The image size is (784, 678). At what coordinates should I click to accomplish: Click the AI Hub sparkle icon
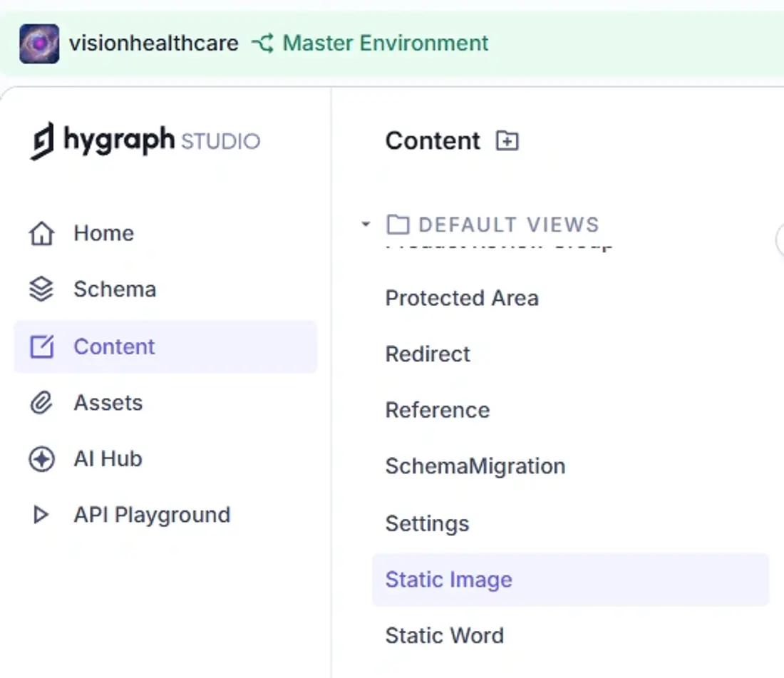coord(41,458)
